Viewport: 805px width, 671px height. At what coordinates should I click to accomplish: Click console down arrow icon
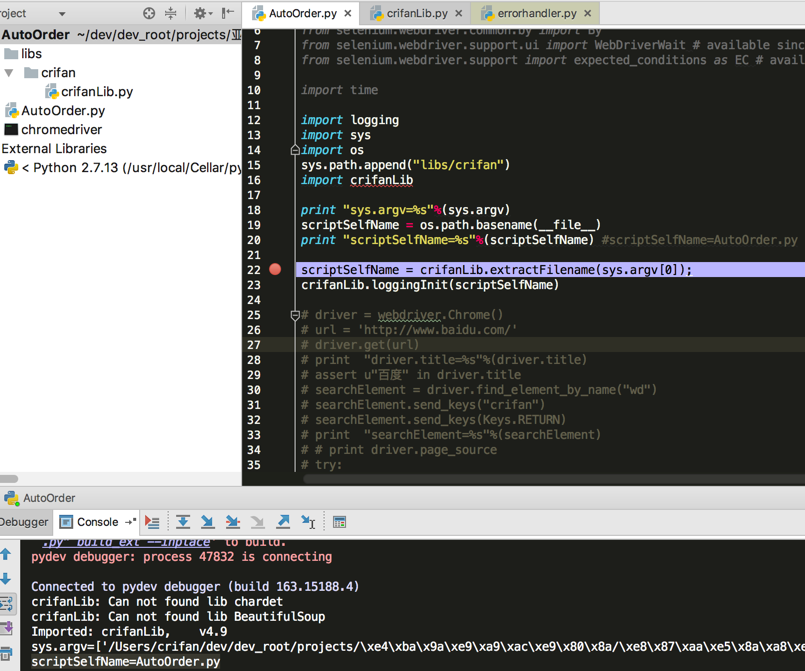(x=6, y=579)
